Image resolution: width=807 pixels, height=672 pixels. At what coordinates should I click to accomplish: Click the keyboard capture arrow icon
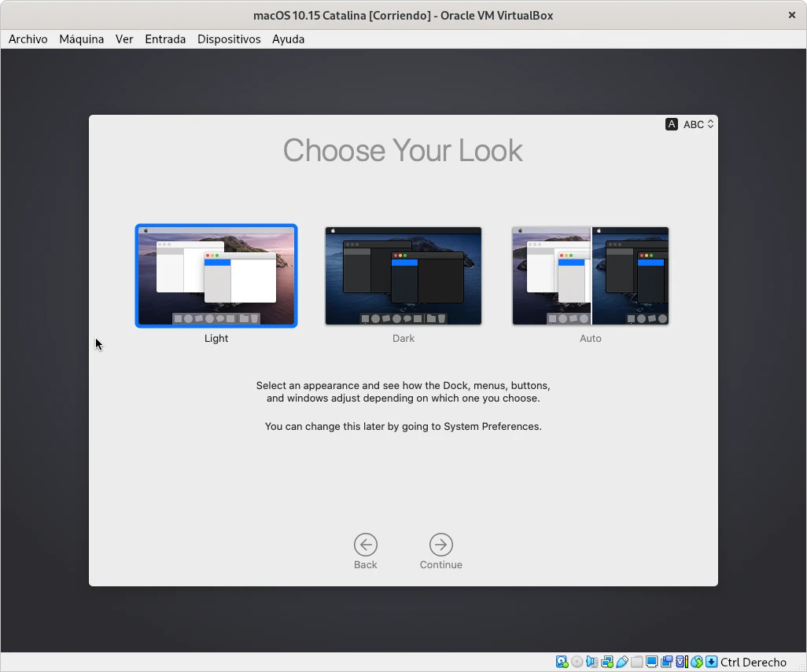pos(711,662)
